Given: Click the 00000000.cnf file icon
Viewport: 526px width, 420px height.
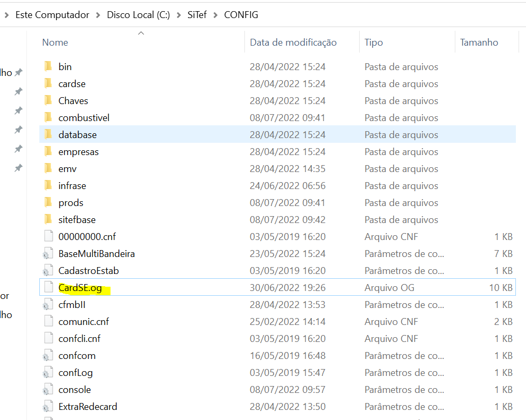Looking at the screenshot, I should [49, 236].
